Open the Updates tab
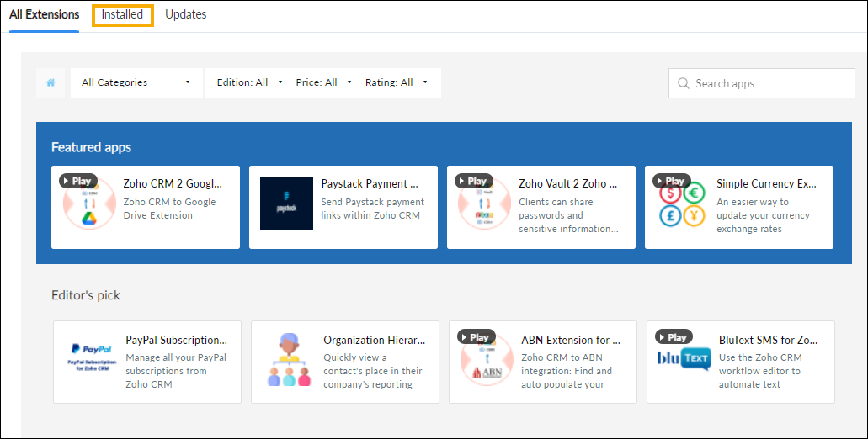The width and height of the screenshot is (868, 439). click(185, 14)
